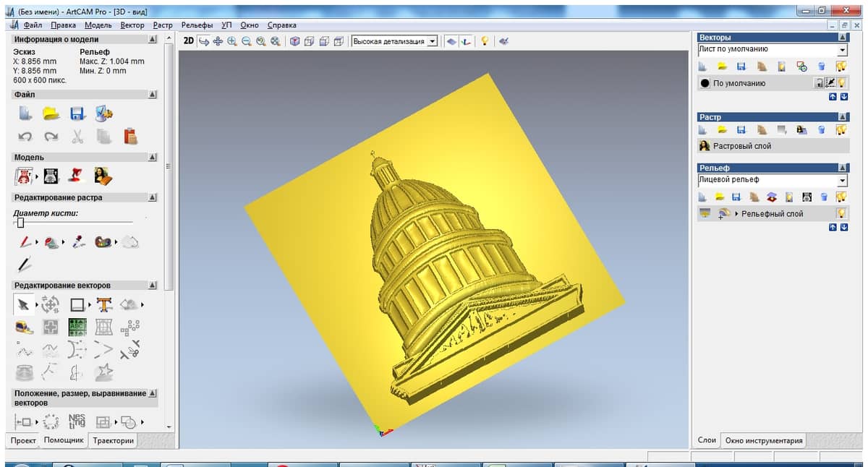
Task: Toggle visibility bulb of По умолчанию vector layer
Action: [841, 83]
